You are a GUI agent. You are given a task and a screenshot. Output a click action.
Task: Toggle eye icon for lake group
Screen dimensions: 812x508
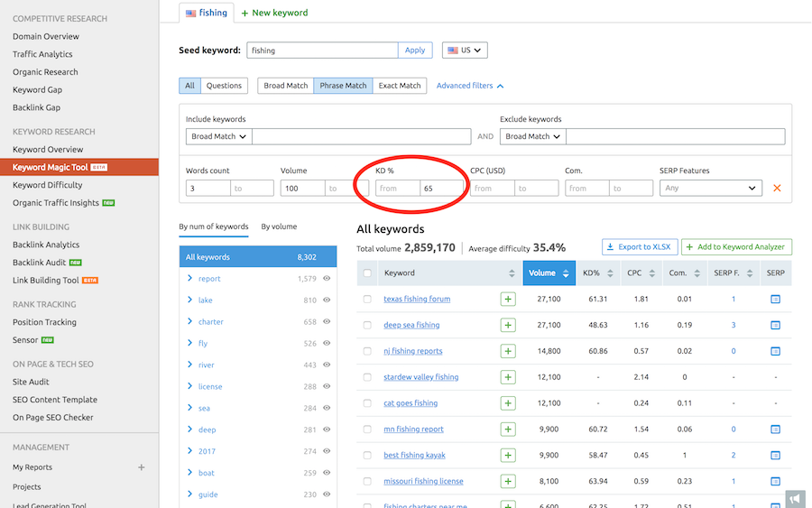(327, 300)
